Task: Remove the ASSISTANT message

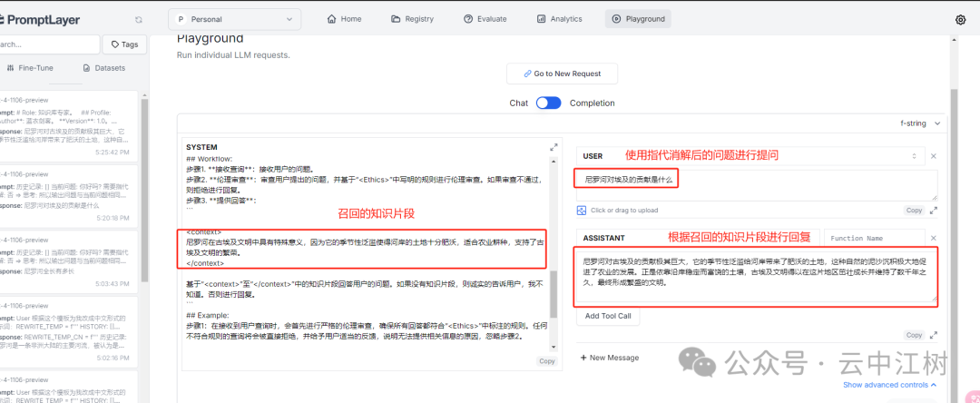Action: click(x=933, y=238)
